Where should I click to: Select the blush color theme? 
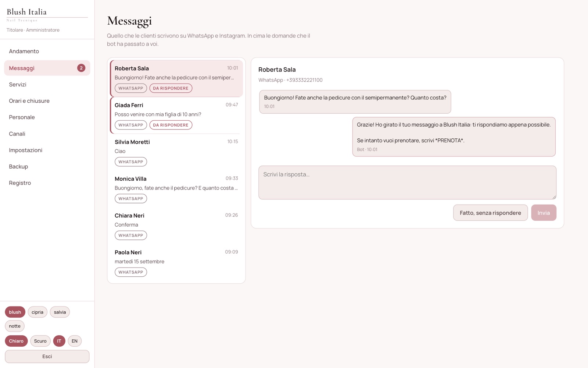(x=15, y=312)
